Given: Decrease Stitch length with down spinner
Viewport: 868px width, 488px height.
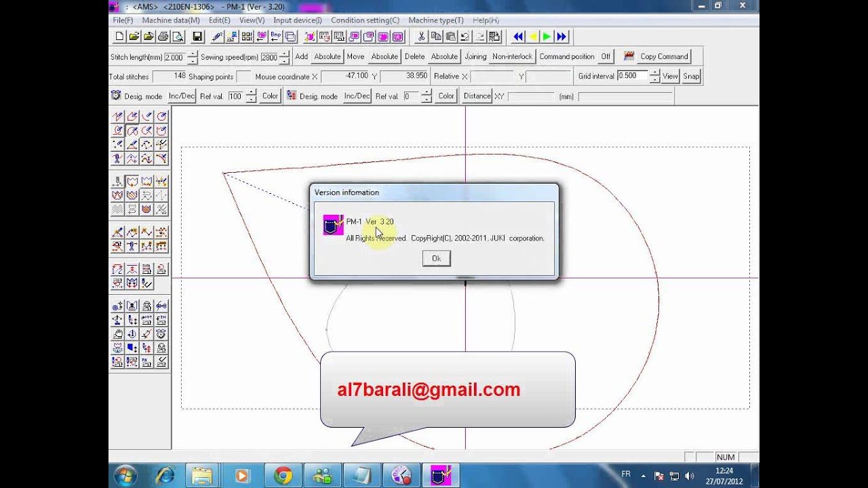Looking at the screenshot, I should click(193, 60).
